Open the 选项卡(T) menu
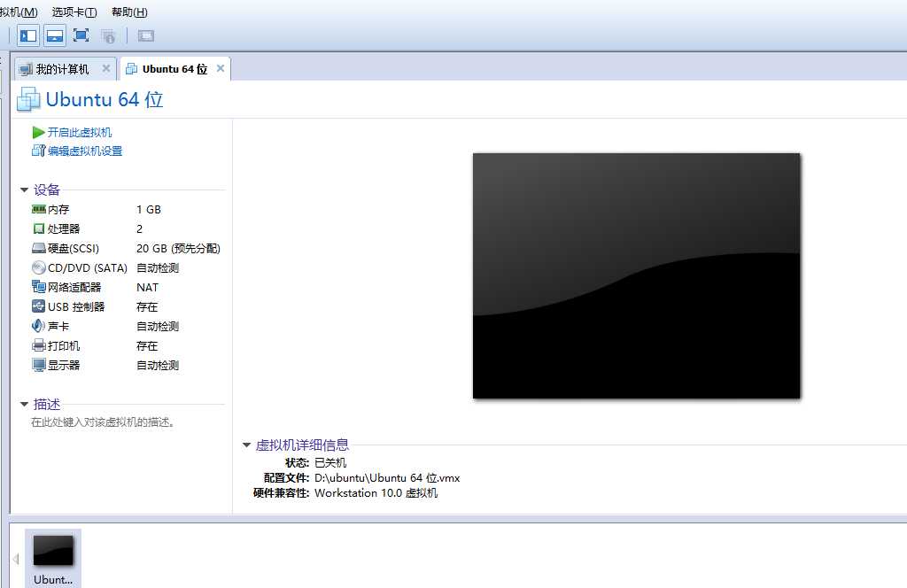 74,12
